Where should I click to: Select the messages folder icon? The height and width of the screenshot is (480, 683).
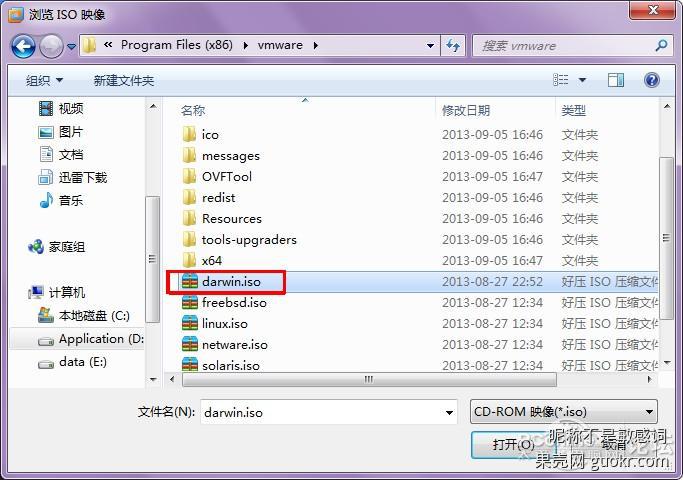pyautogui.click(x=189, y=155)
